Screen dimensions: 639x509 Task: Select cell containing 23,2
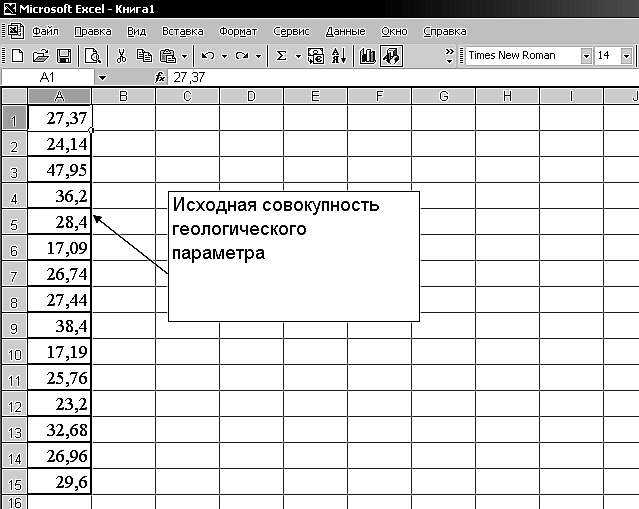pos(59,404)
